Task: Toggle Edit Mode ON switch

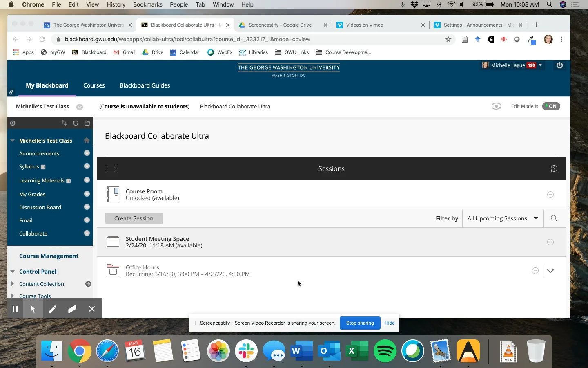Action: point(551,106)
